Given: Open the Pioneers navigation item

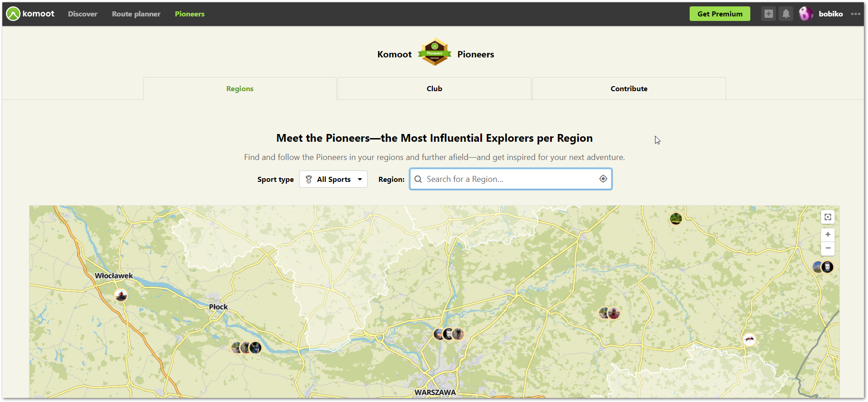Looking at the screenshot, I should point(190,14).
